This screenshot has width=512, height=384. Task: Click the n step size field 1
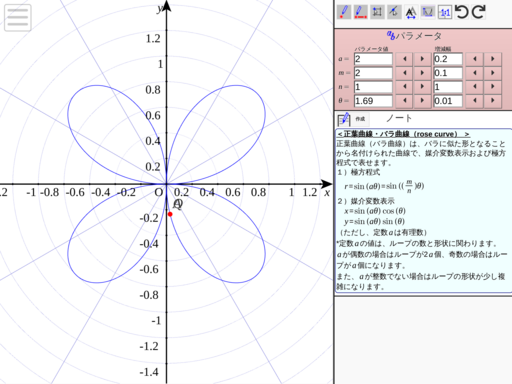pos(448,87)
